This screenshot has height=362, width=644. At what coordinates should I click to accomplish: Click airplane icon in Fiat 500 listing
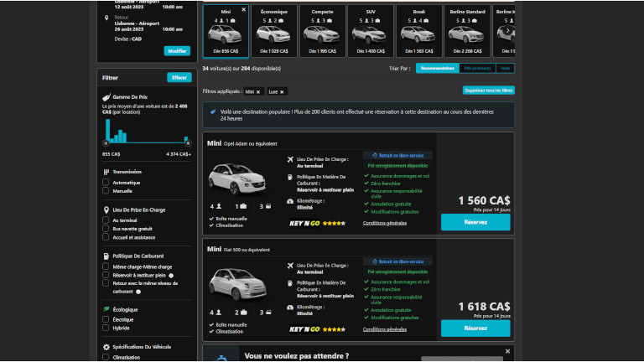coord(290,266)
